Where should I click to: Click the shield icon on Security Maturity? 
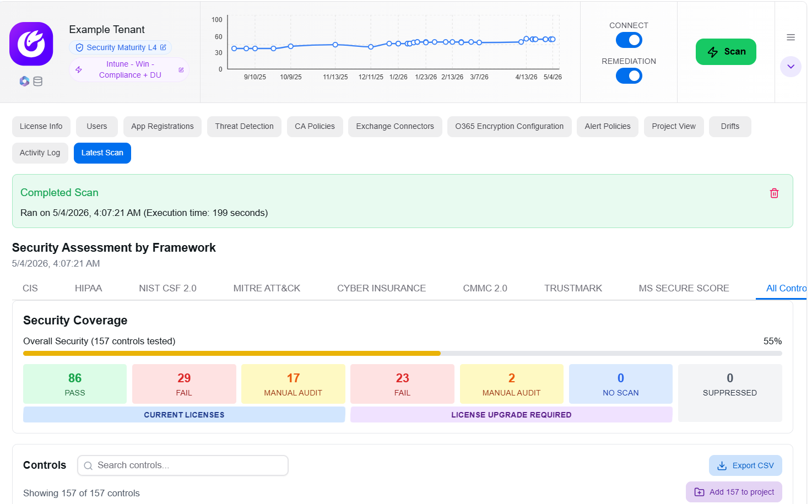click(79, 48)
